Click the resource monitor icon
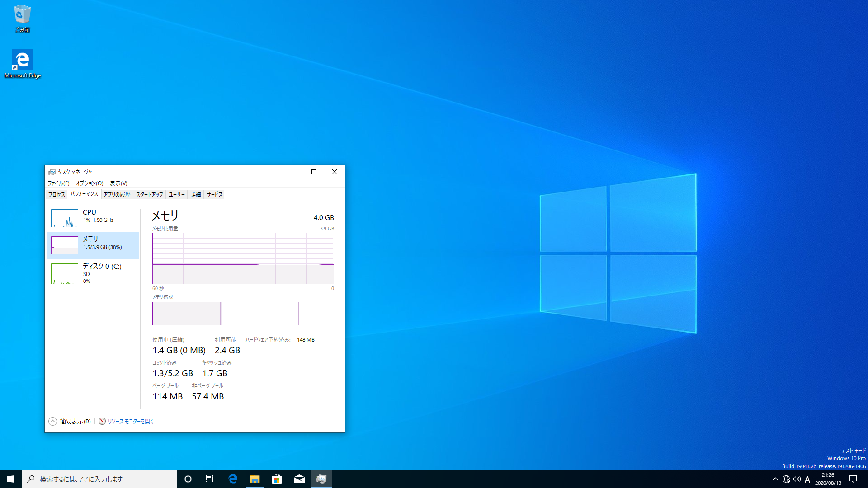Screen dimensions: 868x488 [102, 421]
